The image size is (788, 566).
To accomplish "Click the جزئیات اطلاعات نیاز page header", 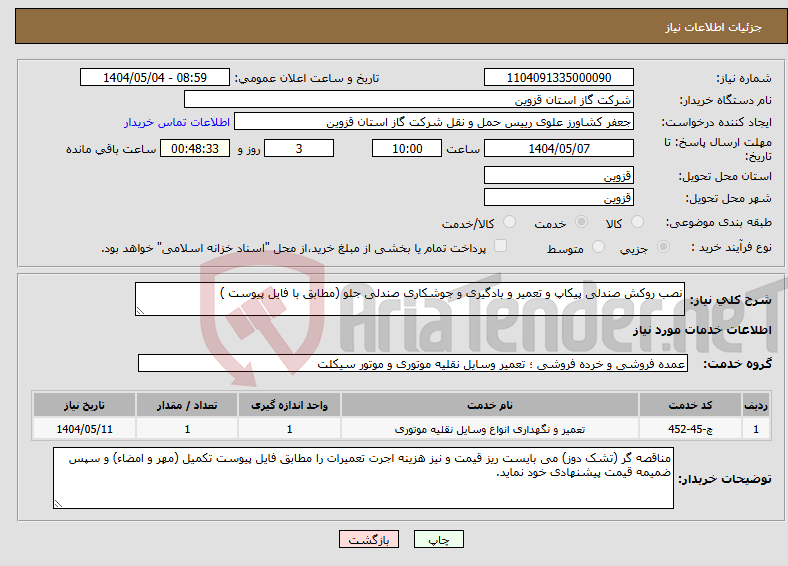I will click(x=714, y=27).
